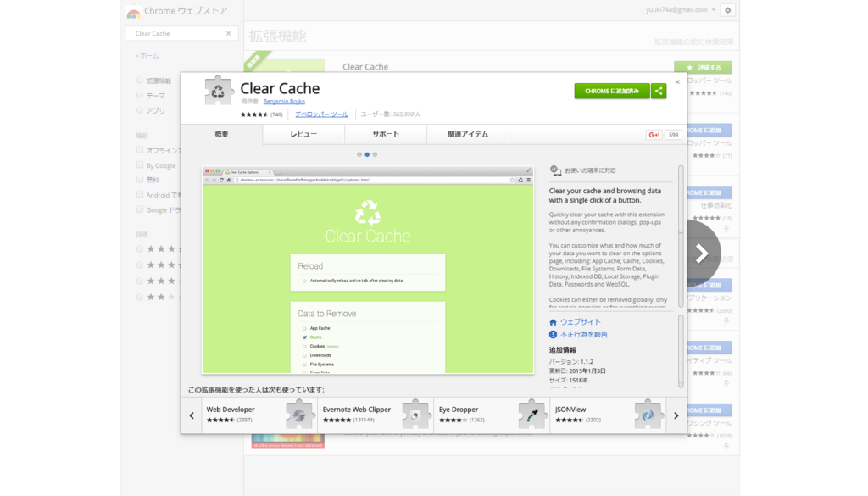Click the 不正行為を報告 link
The image size is (868, 496).
583,334
